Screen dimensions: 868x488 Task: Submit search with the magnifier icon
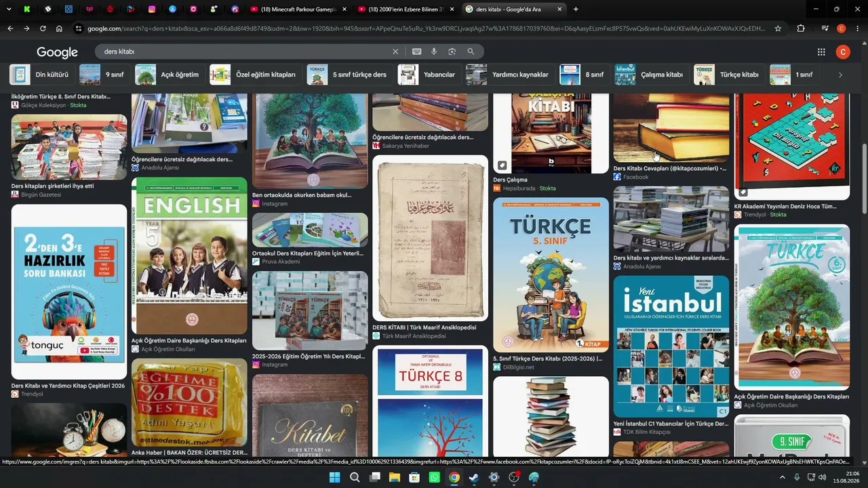pyautogui.click(x=471, y=52)
